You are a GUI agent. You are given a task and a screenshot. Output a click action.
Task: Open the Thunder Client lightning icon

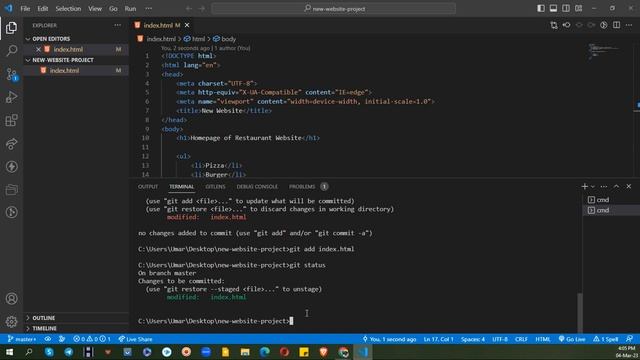tap(11, 167)
